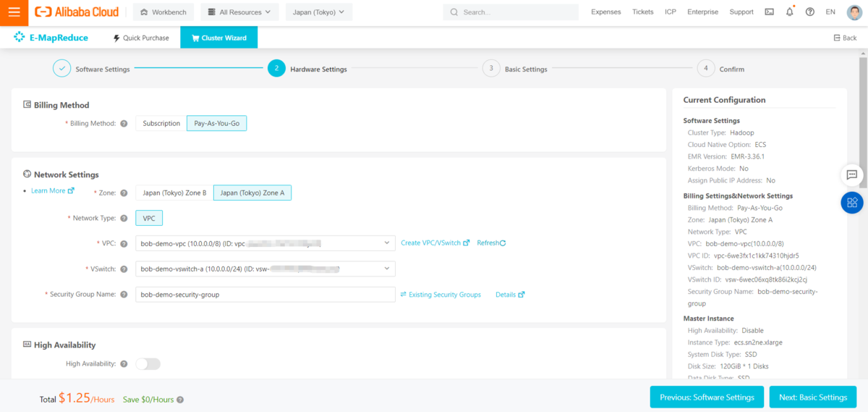Click the Instance Type ecs.sn2ne.xlarge value
Screen dimensions: 868x412
coord(758,342)
